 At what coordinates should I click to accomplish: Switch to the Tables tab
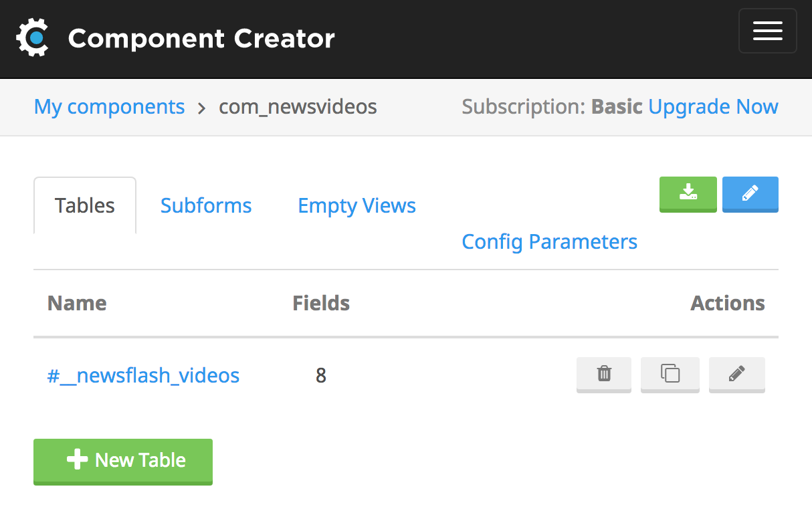point(85,205)
